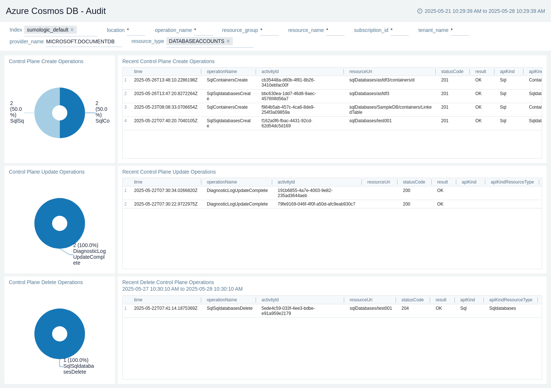Sort Create table by statusCode column

452,72
